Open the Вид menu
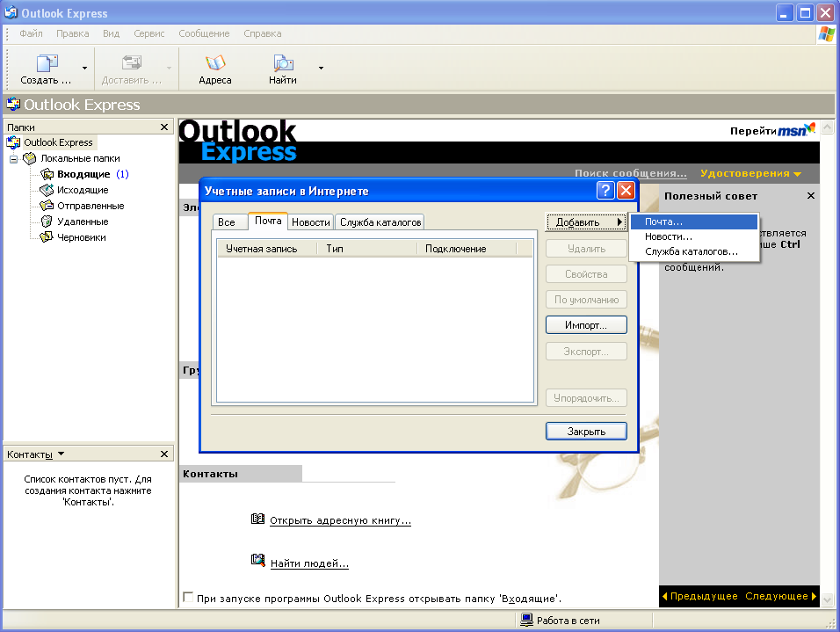The width and height of the screenshot is (840, 632). click(111, 33)
